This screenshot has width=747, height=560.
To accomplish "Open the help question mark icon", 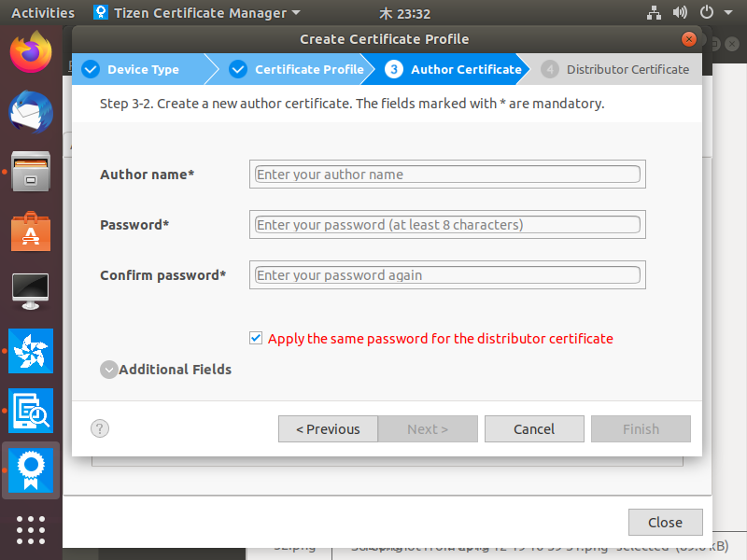I will coord(100,428).
